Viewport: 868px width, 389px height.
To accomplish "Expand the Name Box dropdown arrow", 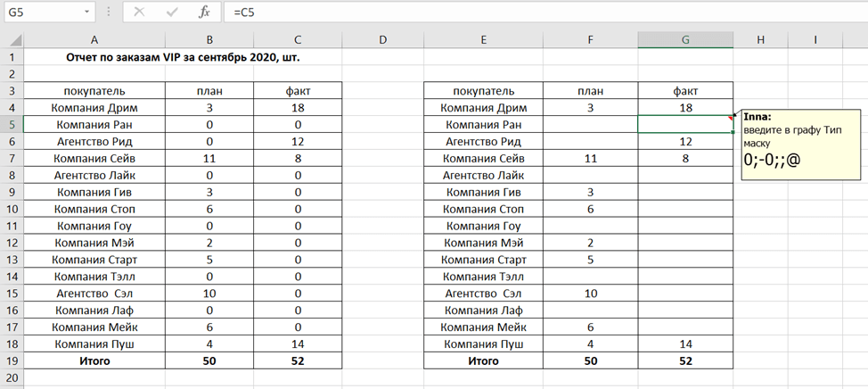I will pos(86,12).
